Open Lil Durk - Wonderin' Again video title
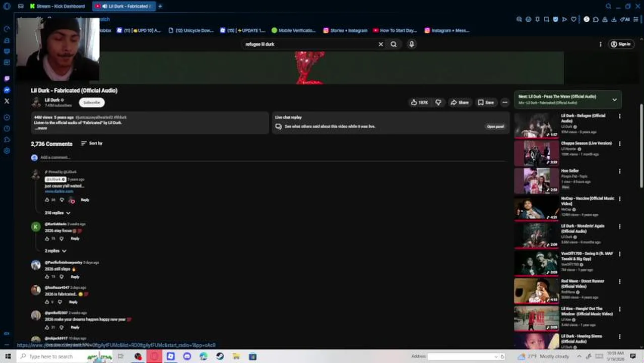This screenshot has width=644, height=363. 583,228
